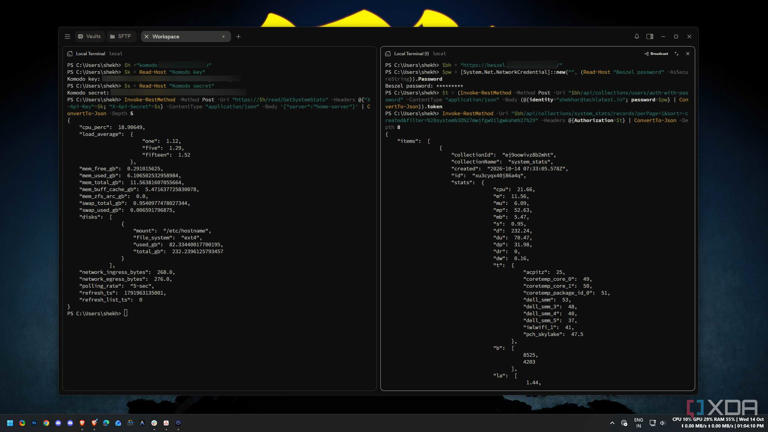This screenshot has height=432, width=768.
Task: Click the "polling_rate" line in left terminal
Action: [115, 286]
